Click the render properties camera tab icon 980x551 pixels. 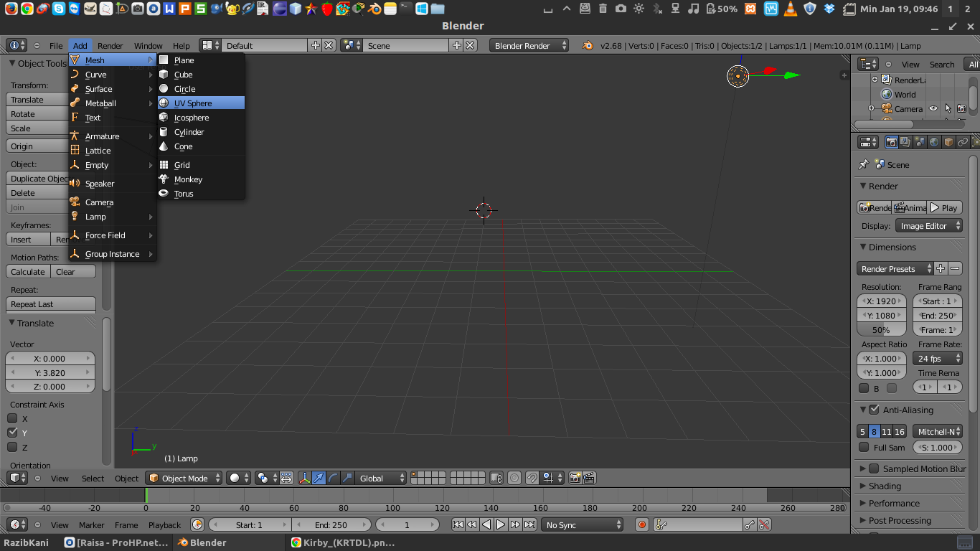point(891,142)
